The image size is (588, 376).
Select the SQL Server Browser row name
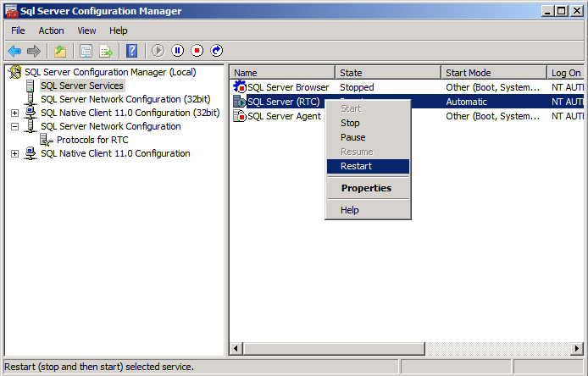coord(288,87)
